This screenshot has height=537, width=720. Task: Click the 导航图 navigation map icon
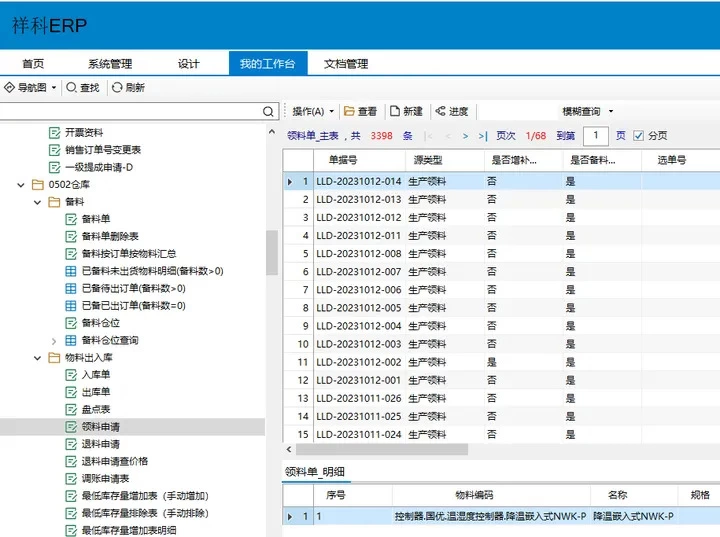pyautogui.click(x=10, y=88)
